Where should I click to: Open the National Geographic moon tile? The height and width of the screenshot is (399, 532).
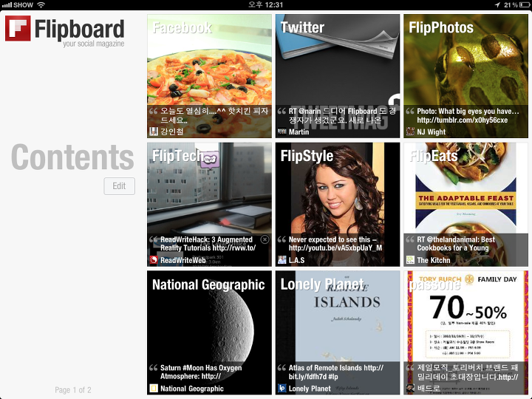click(209, 332)
